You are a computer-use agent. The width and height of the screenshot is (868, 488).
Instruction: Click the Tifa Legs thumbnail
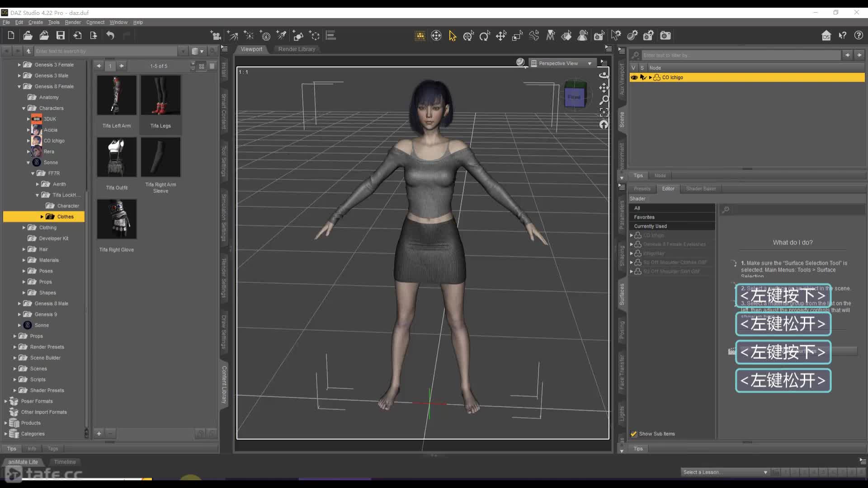point(160,95)
